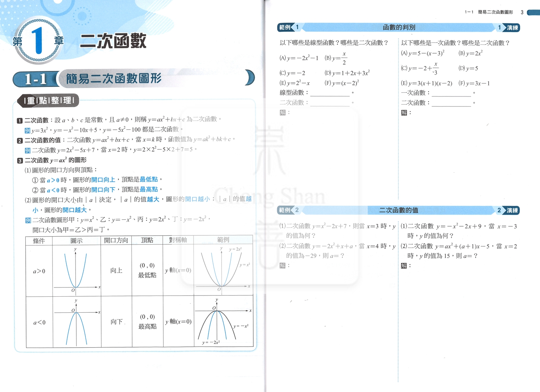Screen dimensions: 540x392
Task: Click the a<0 condition cell
Action: tap(39, 322)
